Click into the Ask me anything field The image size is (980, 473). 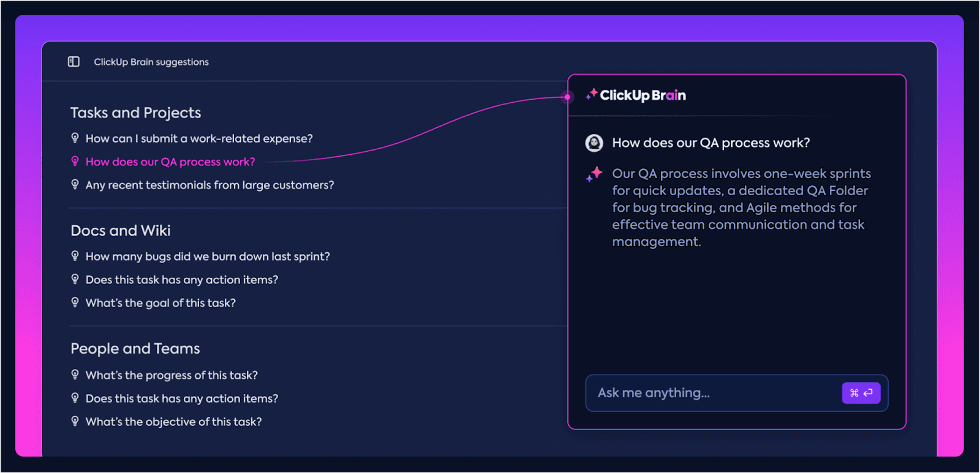pos(714,393)
